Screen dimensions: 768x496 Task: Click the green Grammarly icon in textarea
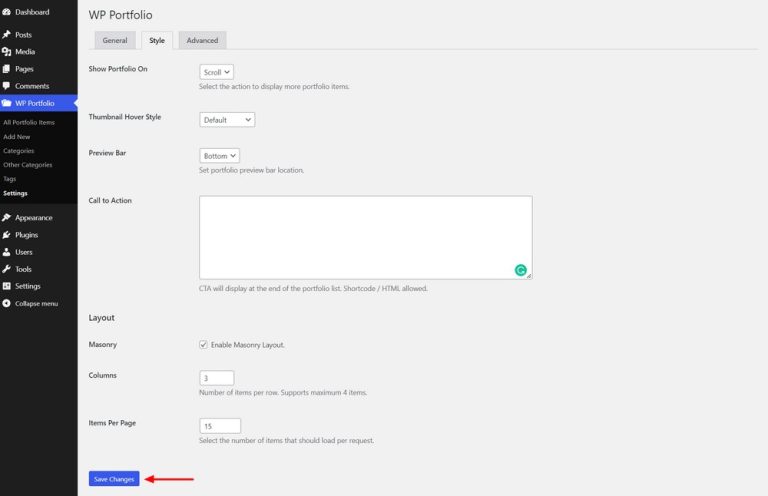click(520, 270)
